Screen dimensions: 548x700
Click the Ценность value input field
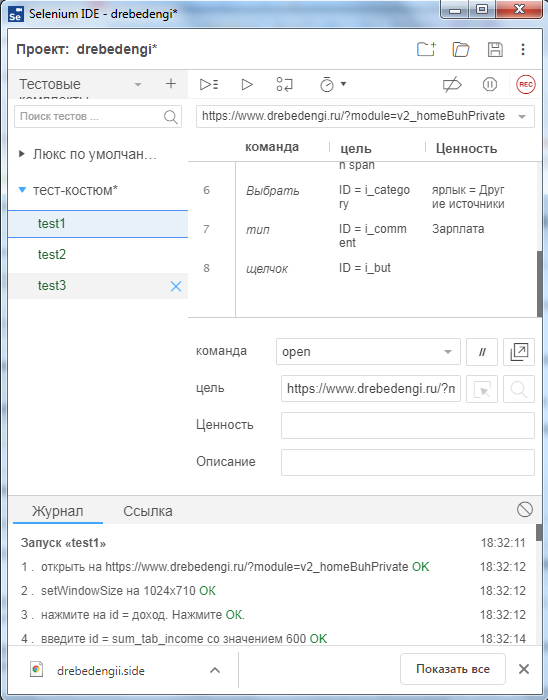click(x=408, y=425)
